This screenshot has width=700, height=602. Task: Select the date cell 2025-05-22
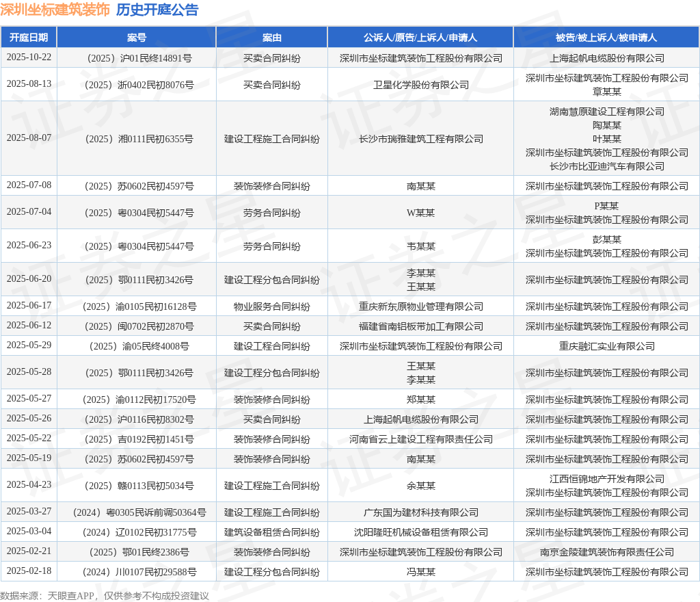point(29,438)
